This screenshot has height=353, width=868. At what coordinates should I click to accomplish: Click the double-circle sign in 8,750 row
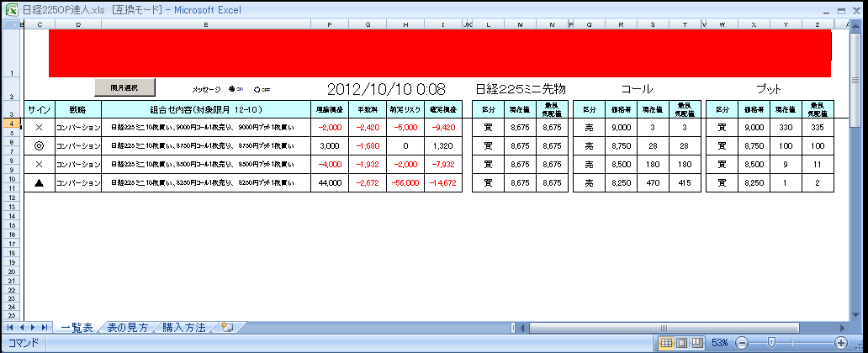(39, 146)
